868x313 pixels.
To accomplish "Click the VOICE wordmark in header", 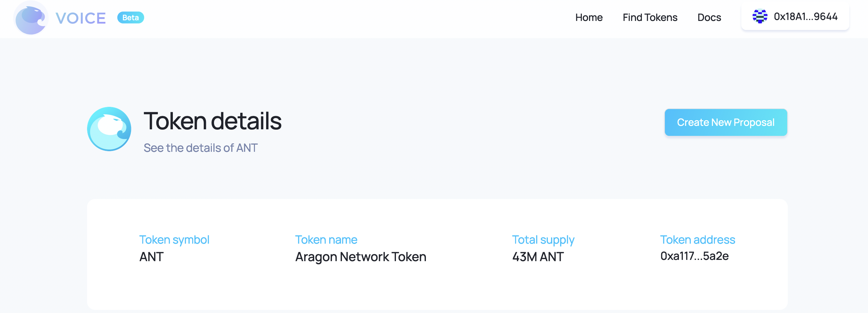I will pos(80,18).
